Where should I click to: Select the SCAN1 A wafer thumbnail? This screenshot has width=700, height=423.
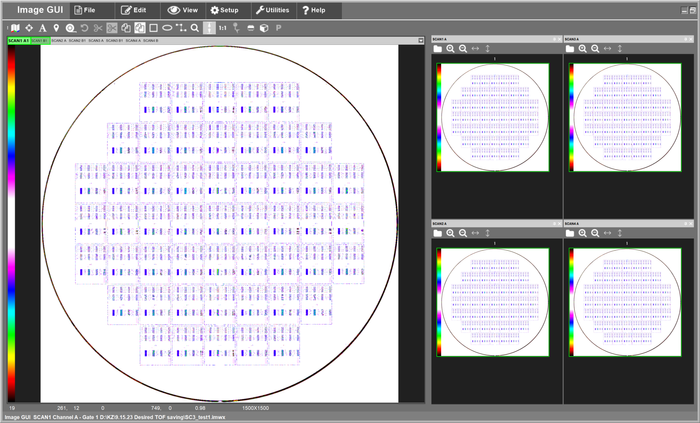click(493, 117)
